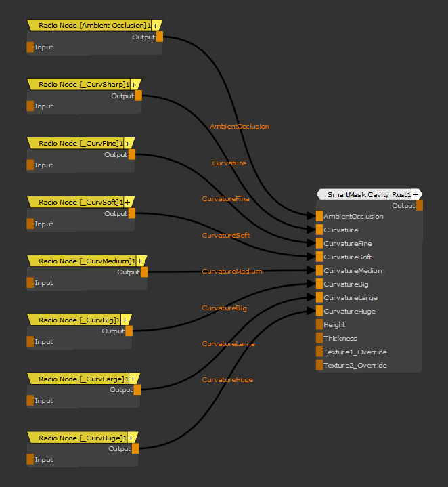Expand the _CurvBig node plus button
The image size is (448, 487).
point(125,320)
